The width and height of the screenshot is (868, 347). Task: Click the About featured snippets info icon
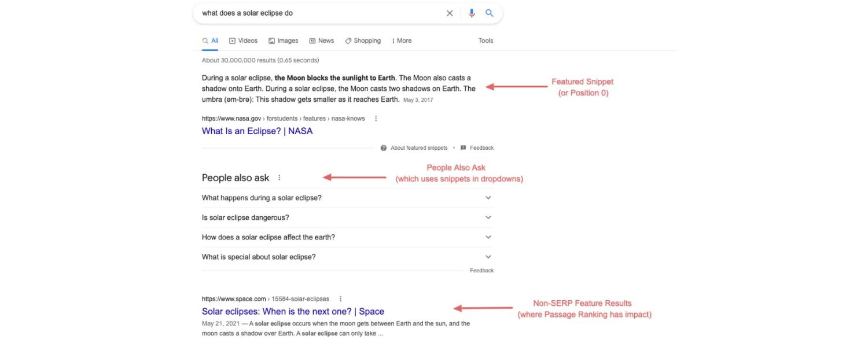[382, 147]
